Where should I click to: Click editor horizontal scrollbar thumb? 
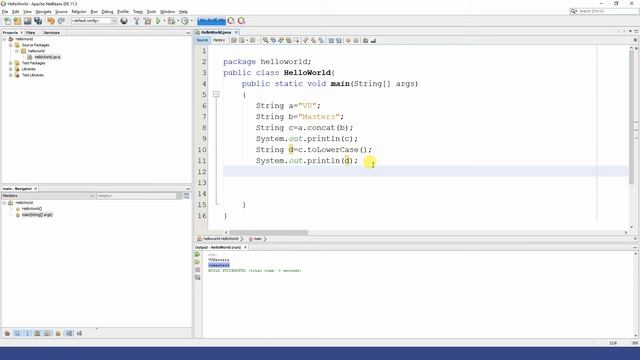[268, 233]
